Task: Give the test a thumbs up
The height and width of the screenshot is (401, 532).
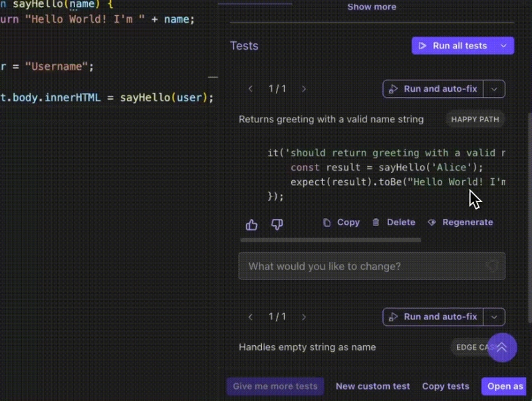Action: [x=251, y=224]
